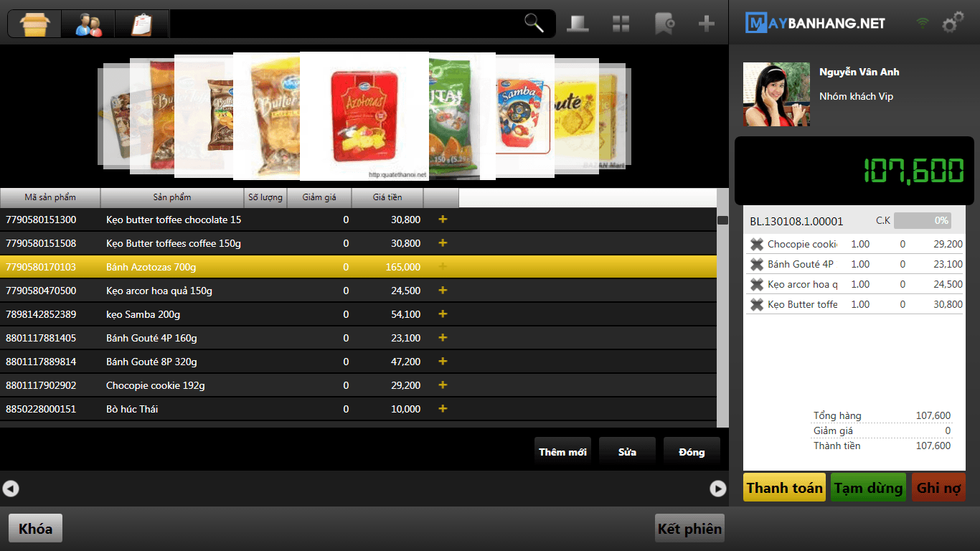The height and width of the screenshot is (551, 980).
Task: Click the plus icon in top toolbar
Action: click(707, 24)
